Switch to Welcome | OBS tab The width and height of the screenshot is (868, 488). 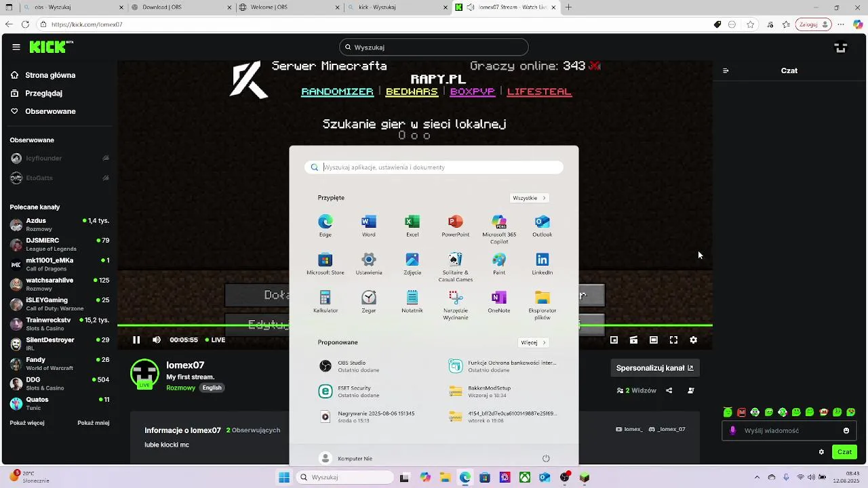pyautogui.click(x=288, y=7)
